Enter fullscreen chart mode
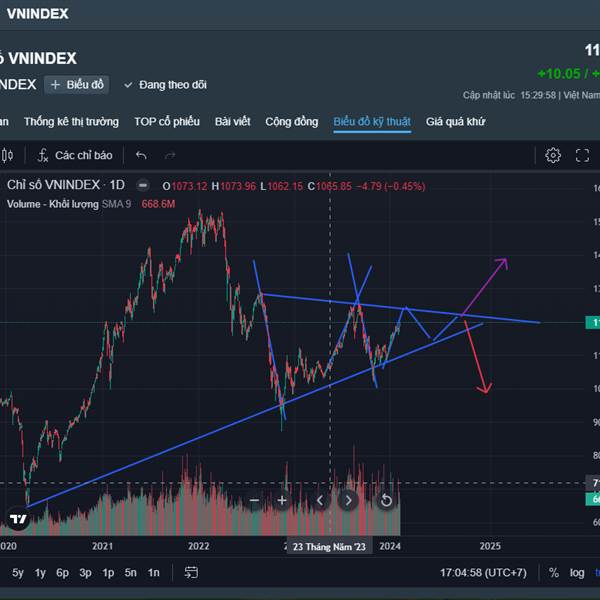The width and height of the screenshot is (600, 600). 582,155
